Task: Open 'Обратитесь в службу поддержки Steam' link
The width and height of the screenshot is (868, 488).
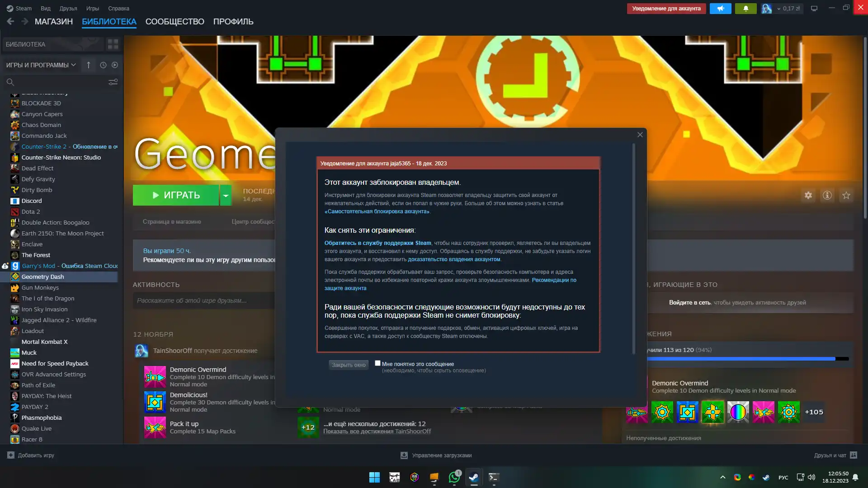Action: coord(378,243)
